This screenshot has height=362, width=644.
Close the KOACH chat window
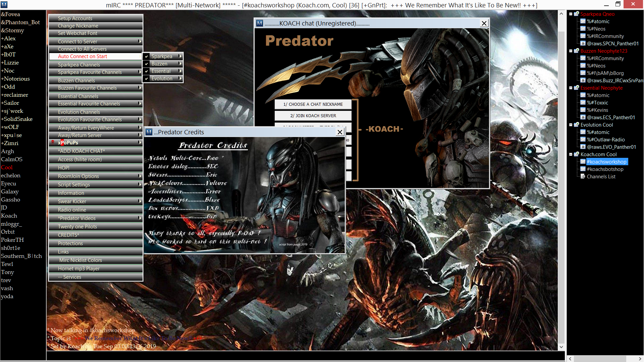[x=484, y=23]
